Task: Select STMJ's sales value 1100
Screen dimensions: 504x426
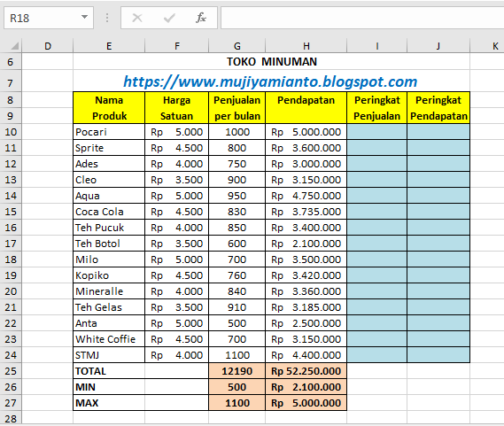Action: click(x=236, y=355)
